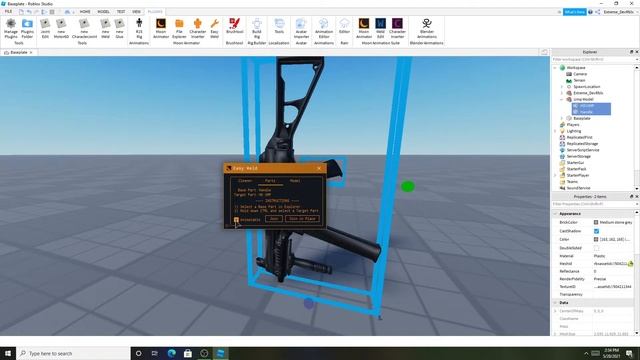Toggle the DoubleSided property checkbox
The image size is (640, 360).
point(596,248)
